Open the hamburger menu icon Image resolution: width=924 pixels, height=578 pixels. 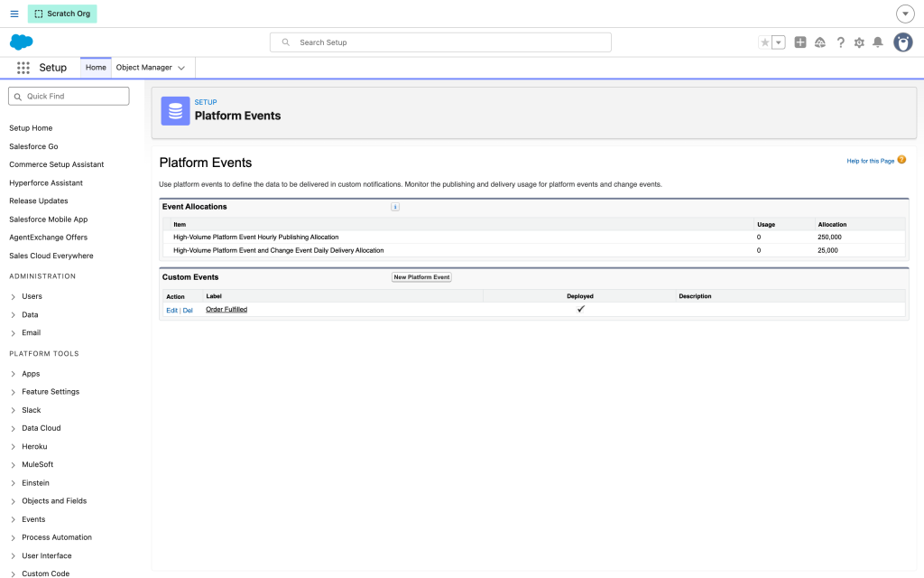click(14, 14)
